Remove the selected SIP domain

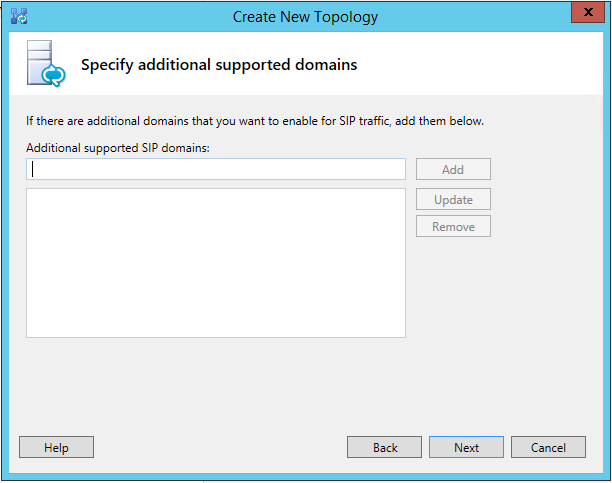(x=453, y=226)
